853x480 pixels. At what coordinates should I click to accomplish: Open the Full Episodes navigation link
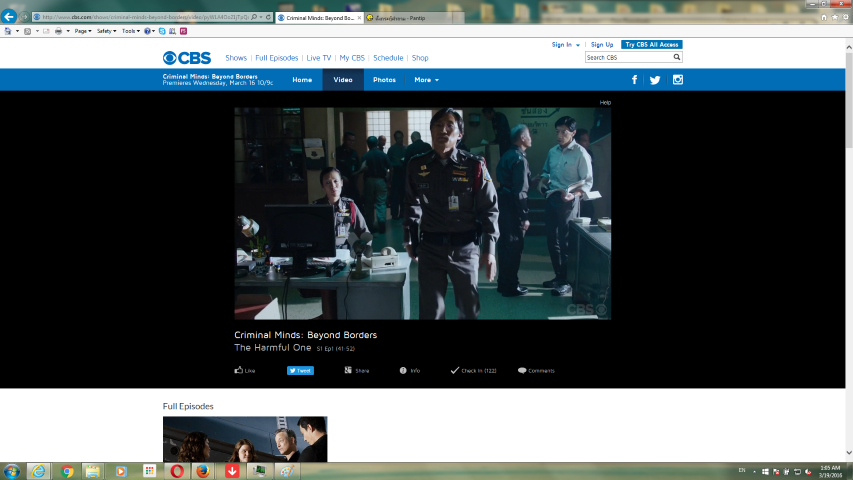pyautogui.click(x=276, y=58)
